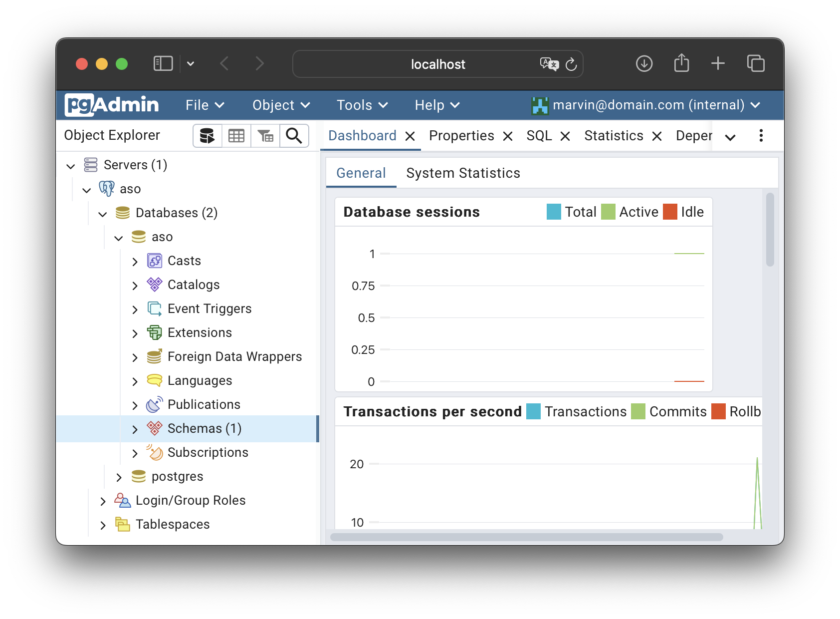The image size is (840, 619).
Task: Toggle the Total series in Database sessions legend
Action: [554, 212]
